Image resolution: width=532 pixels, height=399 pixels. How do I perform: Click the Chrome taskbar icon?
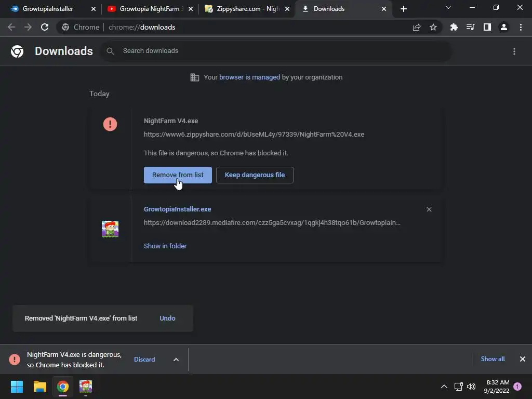pos(63,387)
